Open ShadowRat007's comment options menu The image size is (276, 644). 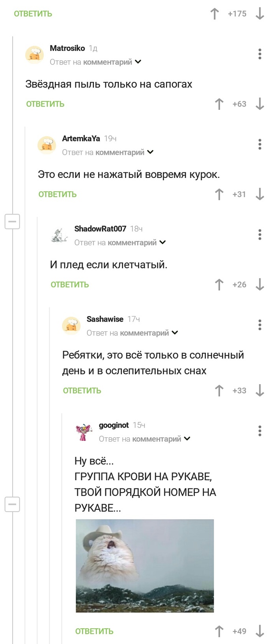pyautogui.click(x=259, y=235)
